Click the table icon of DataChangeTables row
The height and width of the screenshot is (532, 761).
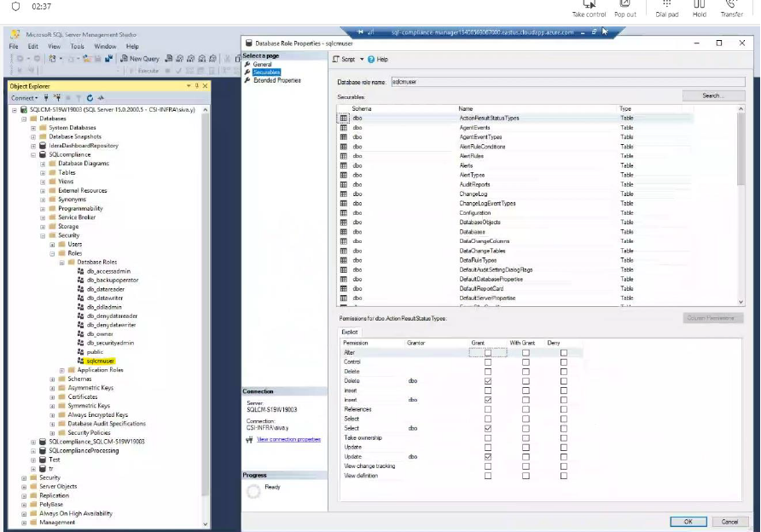pos(344,251)
